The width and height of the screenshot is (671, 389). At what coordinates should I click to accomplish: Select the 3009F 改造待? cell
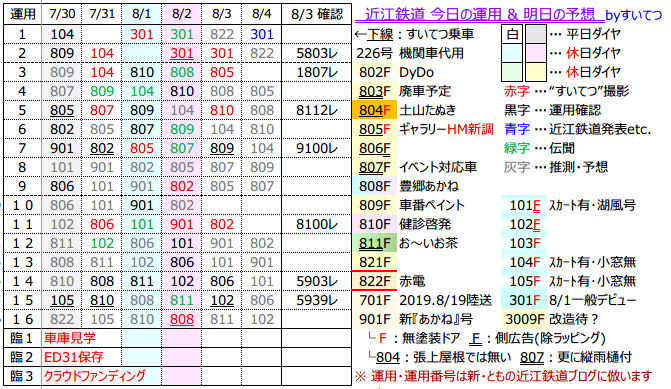(x=524, y=319)
